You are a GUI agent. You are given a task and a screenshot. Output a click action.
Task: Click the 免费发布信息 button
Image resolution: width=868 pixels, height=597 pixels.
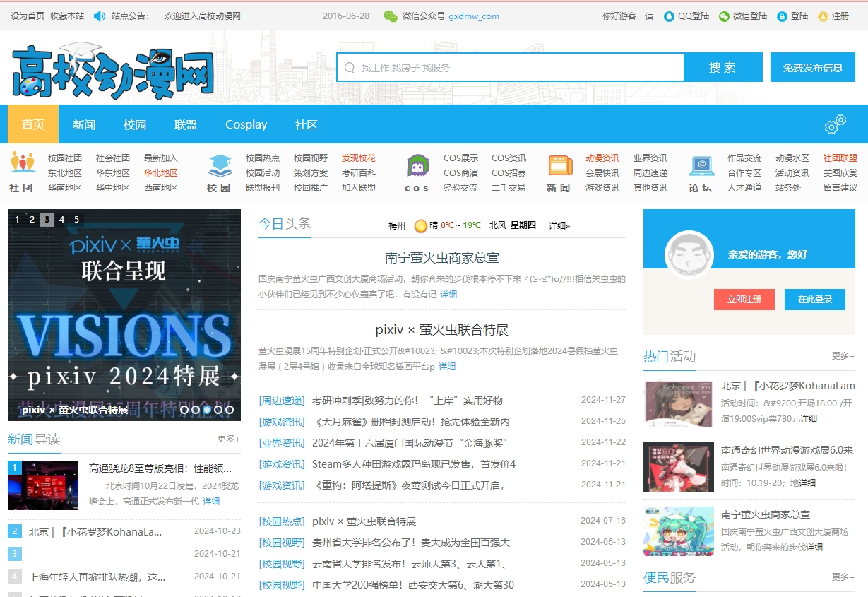coord(813,68)
